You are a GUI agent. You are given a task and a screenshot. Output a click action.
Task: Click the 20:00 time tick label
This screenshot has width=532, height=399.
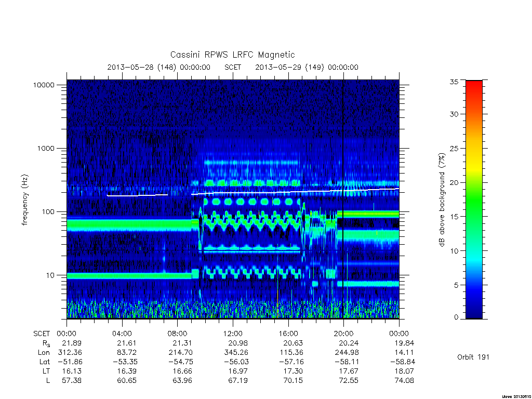[344, 334]
